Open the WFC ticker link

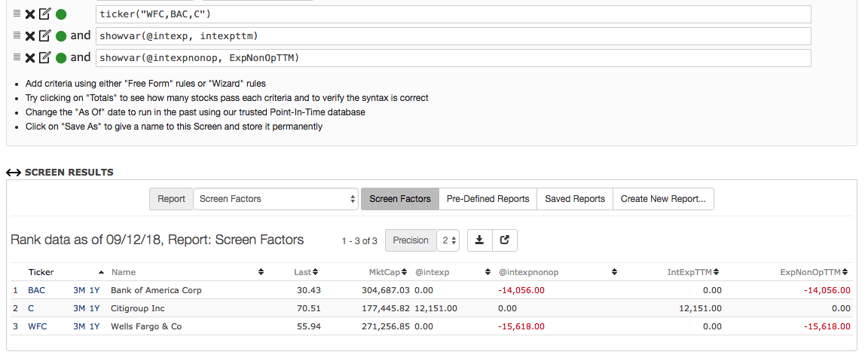coord(38,327)
